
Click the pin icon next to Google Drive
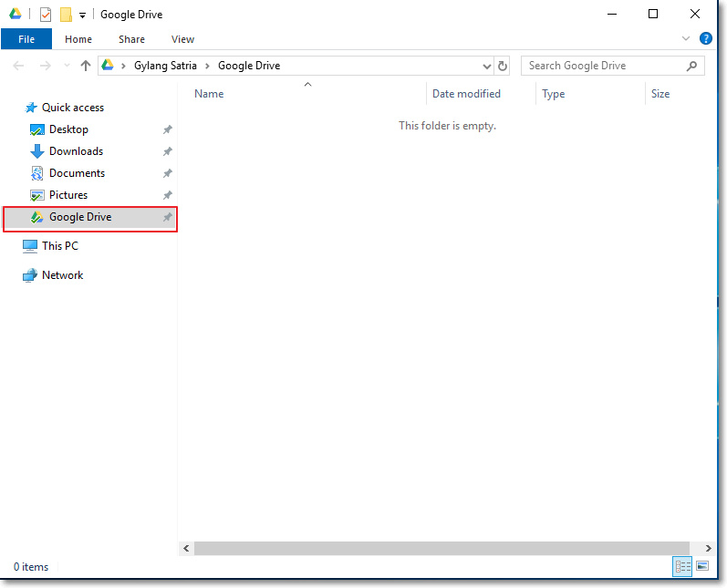click(167, 217)
